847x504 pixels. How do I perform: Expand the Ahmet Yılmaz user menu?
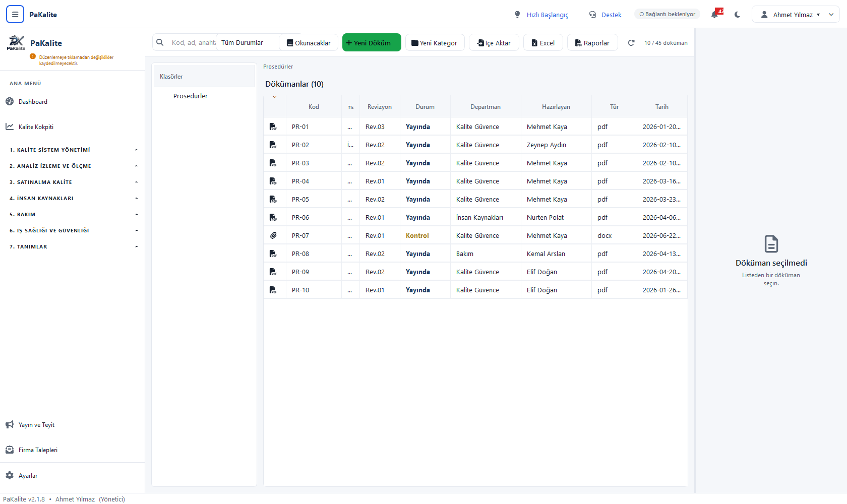(796, 15)
